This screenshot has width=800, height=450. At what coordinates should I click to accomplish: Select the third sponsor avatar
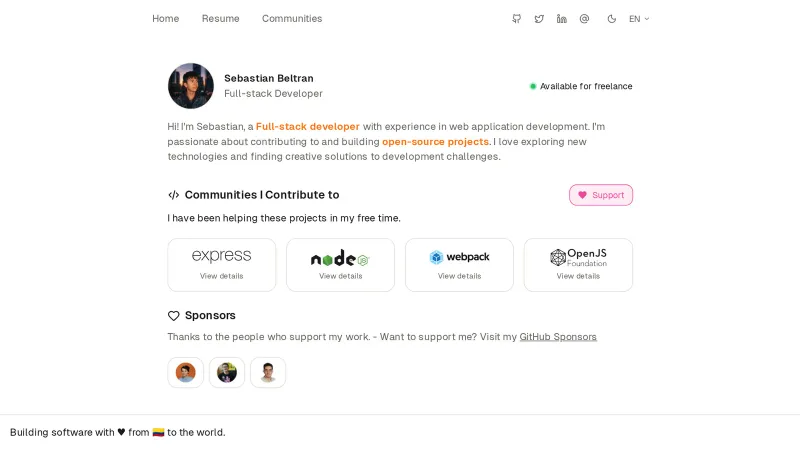[x=268, y=373]
